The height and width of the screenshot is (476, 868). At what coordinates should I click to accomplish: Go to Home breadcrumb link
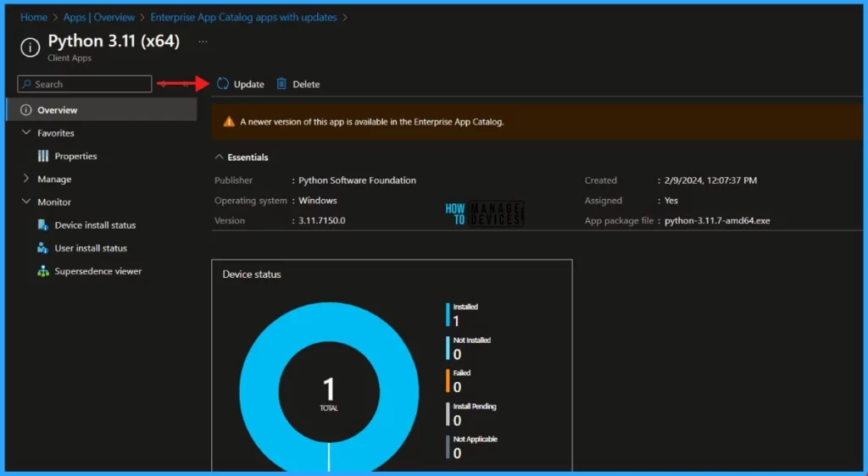coord(34,17)
